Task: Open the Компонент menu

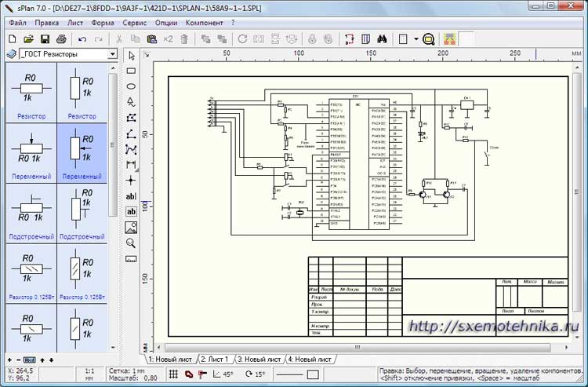Action: (x=204, y=23)
